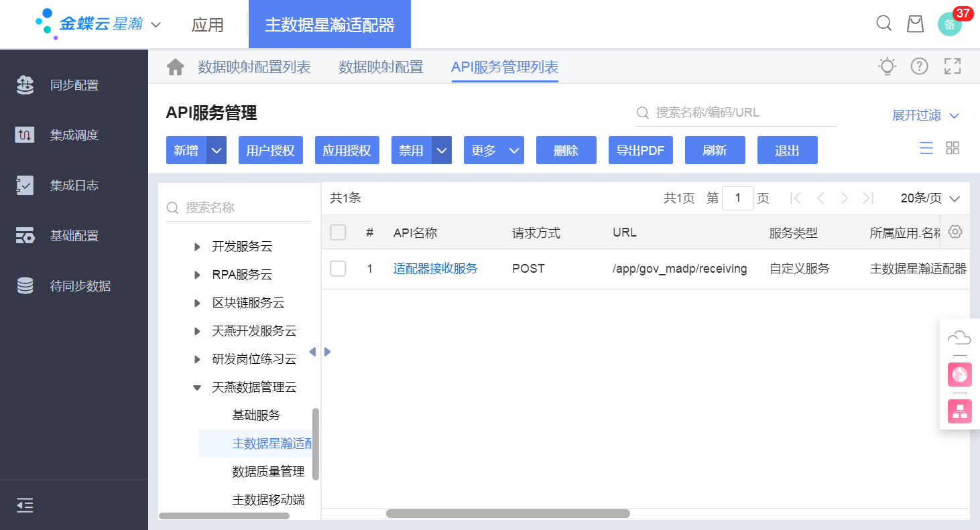Click the pink globe floating icon
980x530 pixels.
pos(960,375)
